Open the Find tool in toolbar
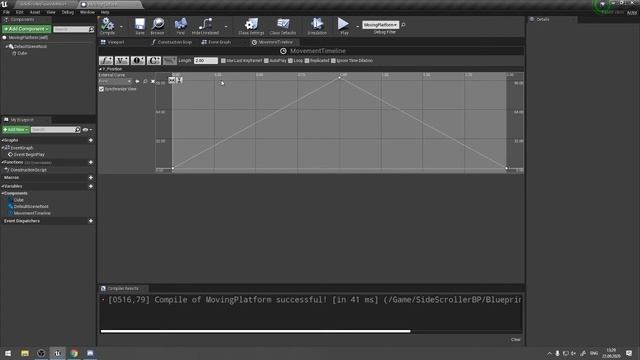The width and height of the screenshot is (640, 360). (x=180, y=26)
